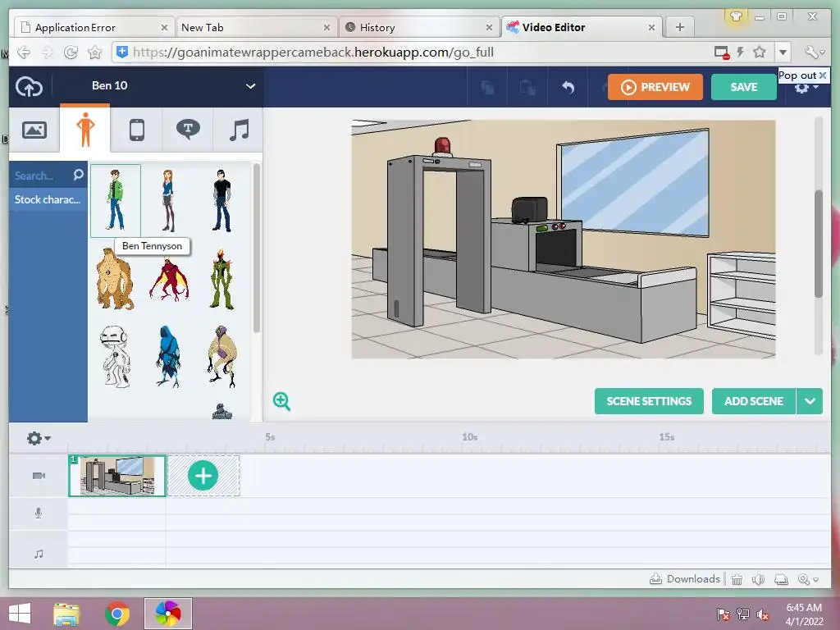Click the copy icon in the top toolbar
Viewport: 840px width, 630px height.
(x=487, y=87)
